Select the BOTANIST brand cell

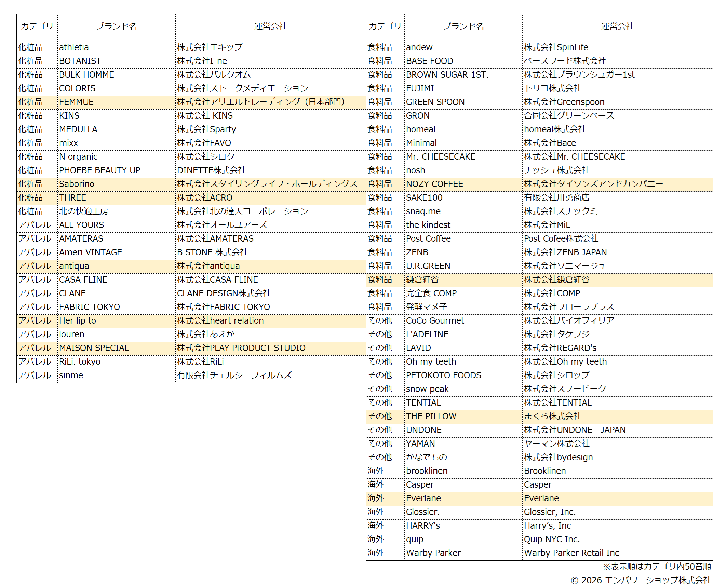click(80, 61)
